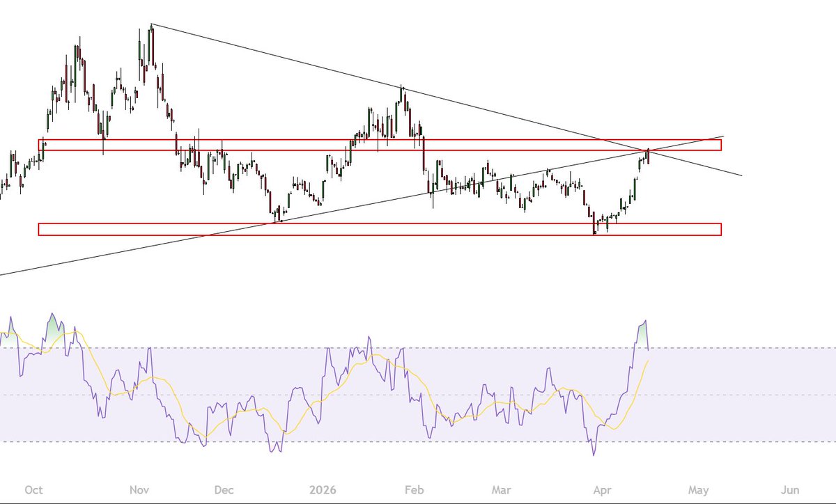Click the Feb label on time axis
This screenshot has width=836, height=504.
pyautogui.click(x=415, y=489)
